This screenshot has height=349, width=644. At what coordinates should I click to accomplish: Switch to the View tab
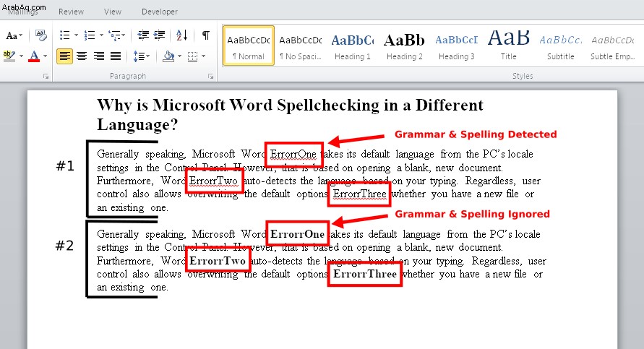click(x=113, y=12)
